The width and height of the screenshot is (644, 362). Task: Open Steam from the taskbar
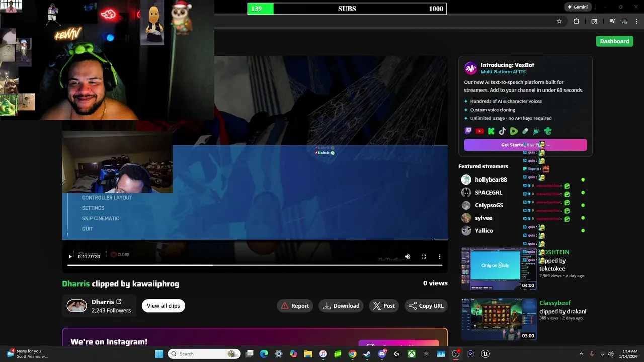367,354
